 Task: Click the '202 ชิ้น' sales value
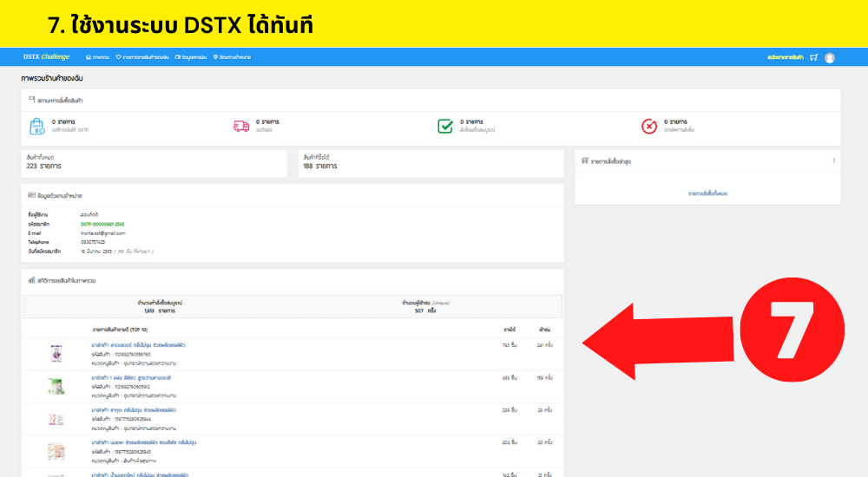coord(510,442)
